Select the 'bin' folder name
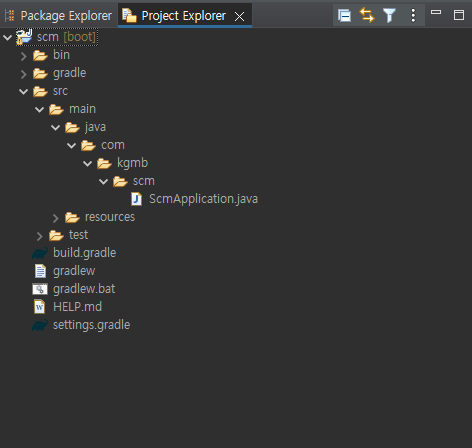The height and width of the screenshot is (448, 472). (x=61, y=55)
